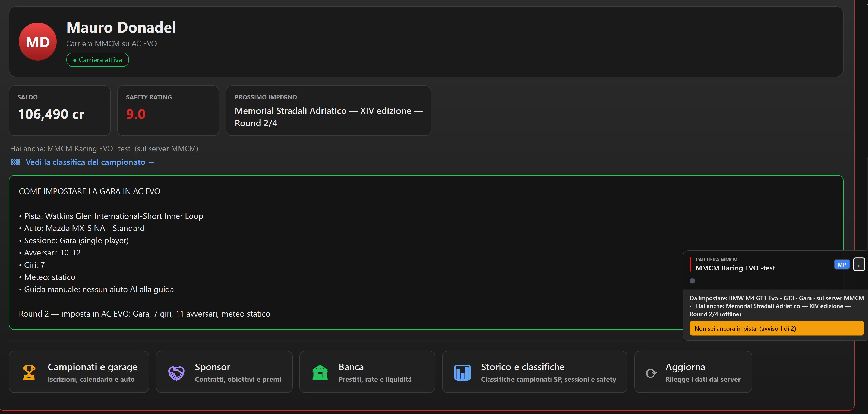Open Campionati e garage card title
This screenshot has height=414, width=868.
tap(93, 367)
